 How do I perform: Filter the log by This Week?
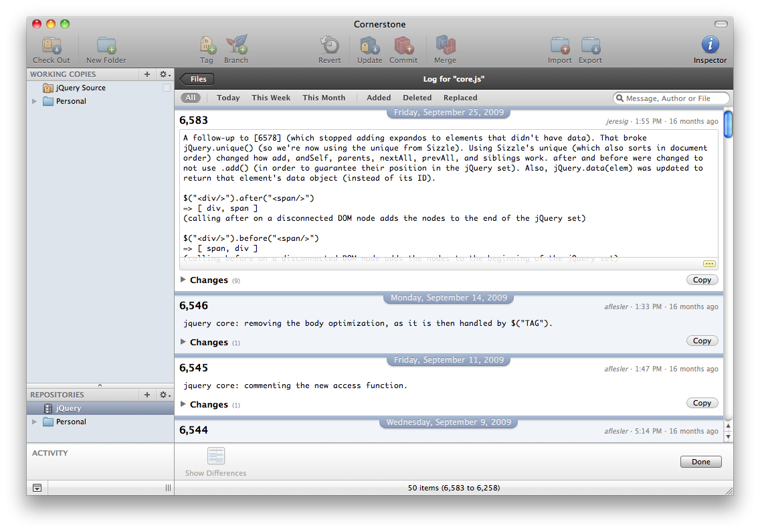click(271, 98)
